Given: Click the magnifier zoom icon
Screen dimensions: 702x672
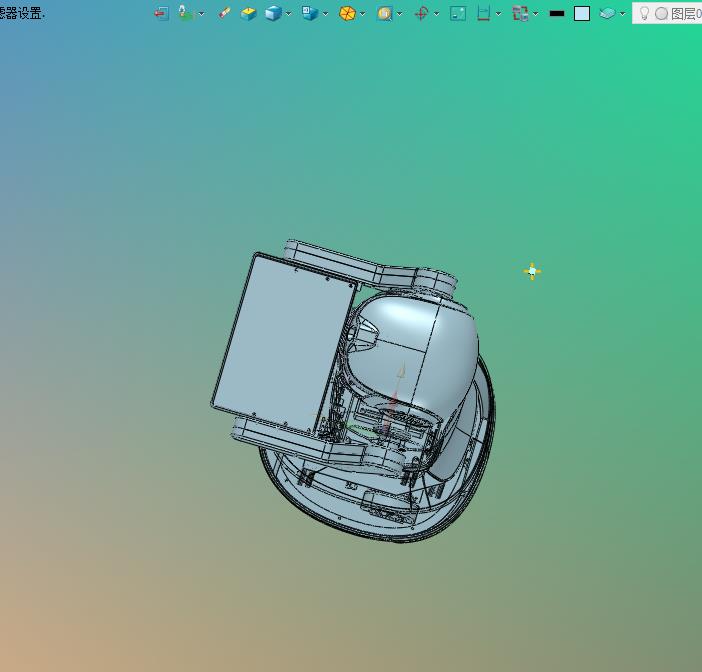Looking at the screenshot, I should pyautogui.click(x=385, y=13).
